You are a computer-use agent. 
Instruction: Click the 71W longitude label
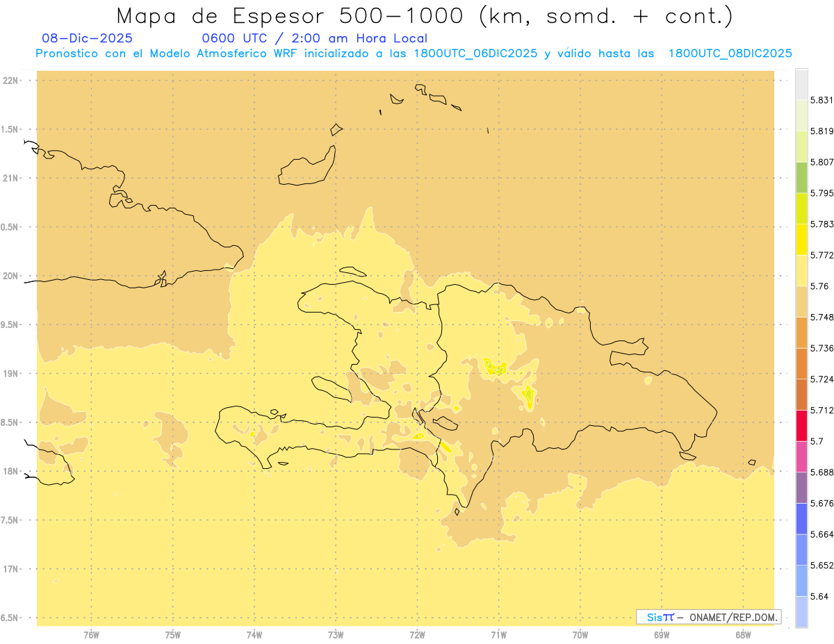coord(498,635)
